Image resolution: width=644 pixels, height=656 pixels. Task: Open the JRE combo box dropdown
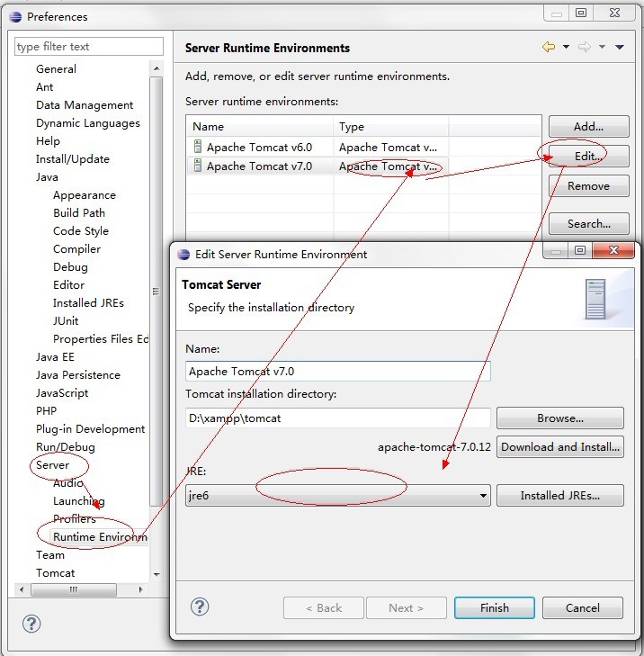tap(483, 496)
